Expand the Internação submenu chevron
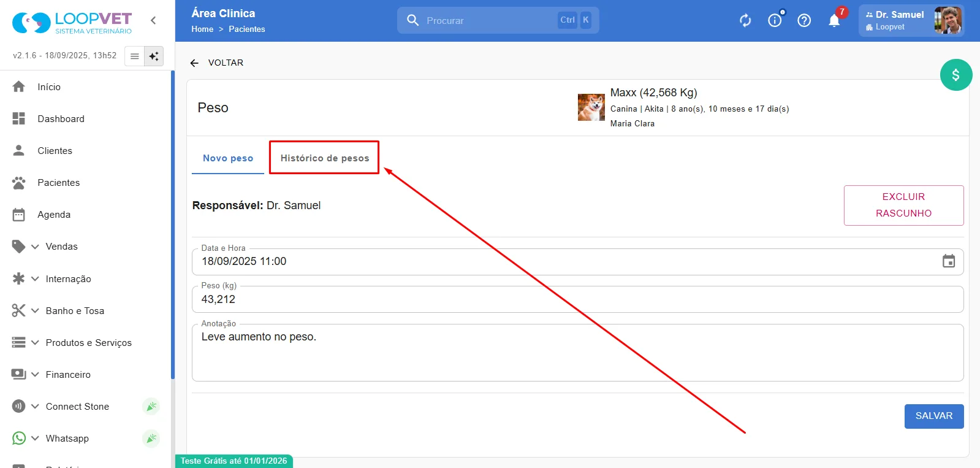Image resolution: width=980 pixels, height=468 pixels. click(35, 278)
